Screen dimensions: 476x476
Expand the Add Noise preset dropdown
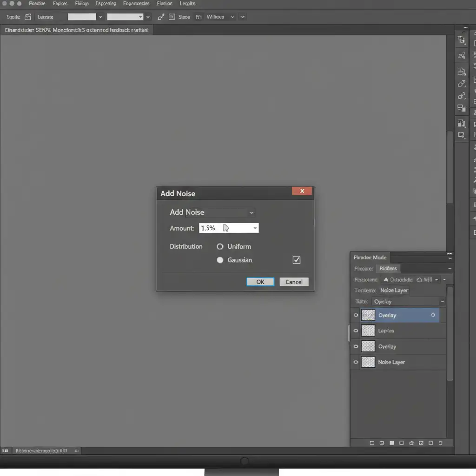pos(251,212)
